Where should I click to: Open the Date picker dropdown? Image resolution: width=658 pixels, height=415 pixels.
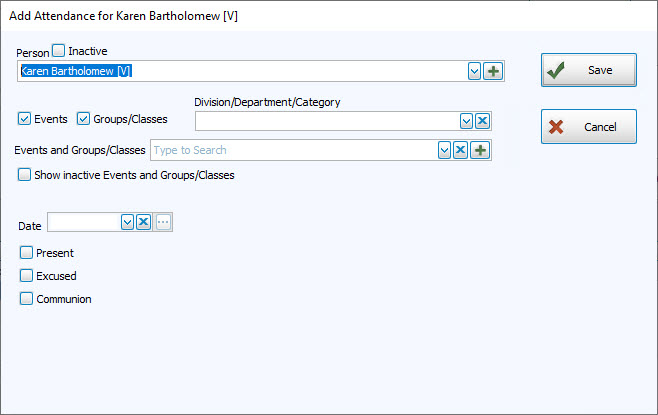(x=127, y=222)
